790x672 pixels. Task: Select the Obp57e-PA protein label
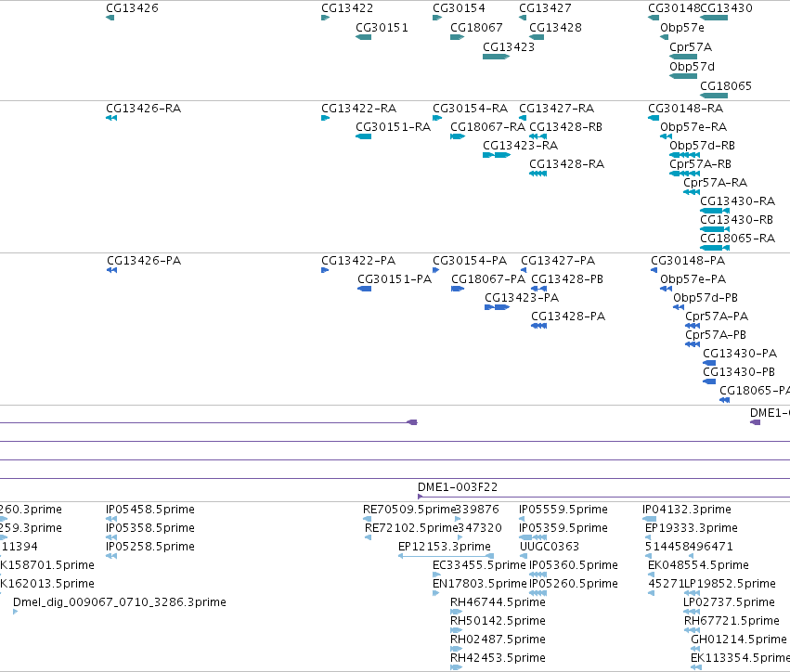point(693,279)
